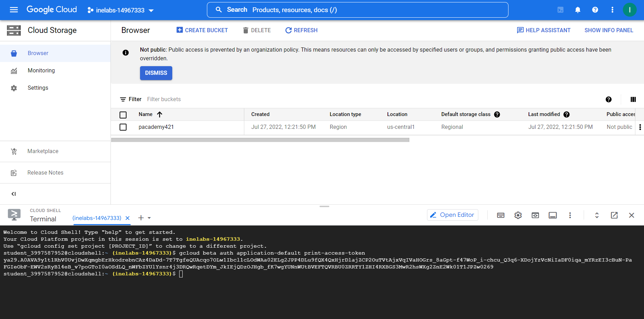Viewport: 644px width, 319px height.
Task: Click the Last modified help icon
Action: (566, 115)
